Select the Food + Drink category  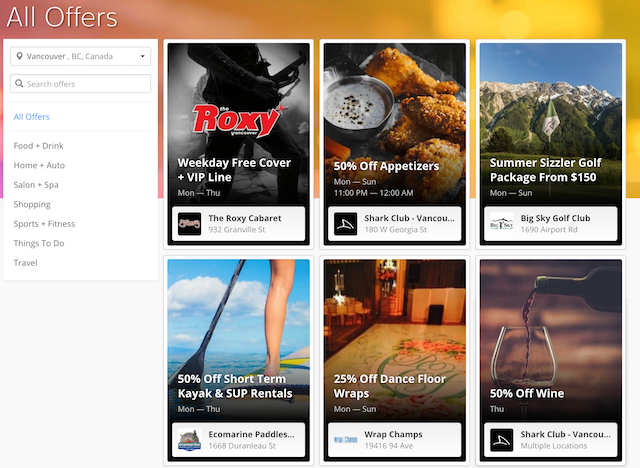38,146
